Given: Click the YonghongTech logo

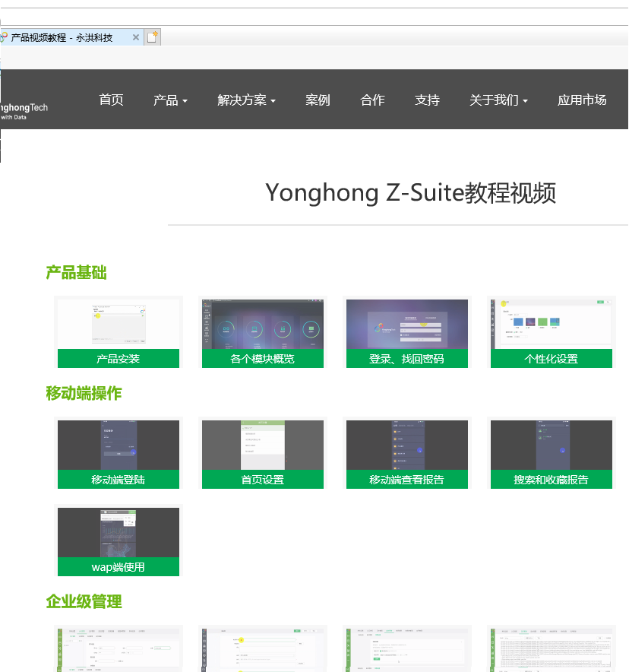Looking at the screenshot, I should [x=24, y=112].
